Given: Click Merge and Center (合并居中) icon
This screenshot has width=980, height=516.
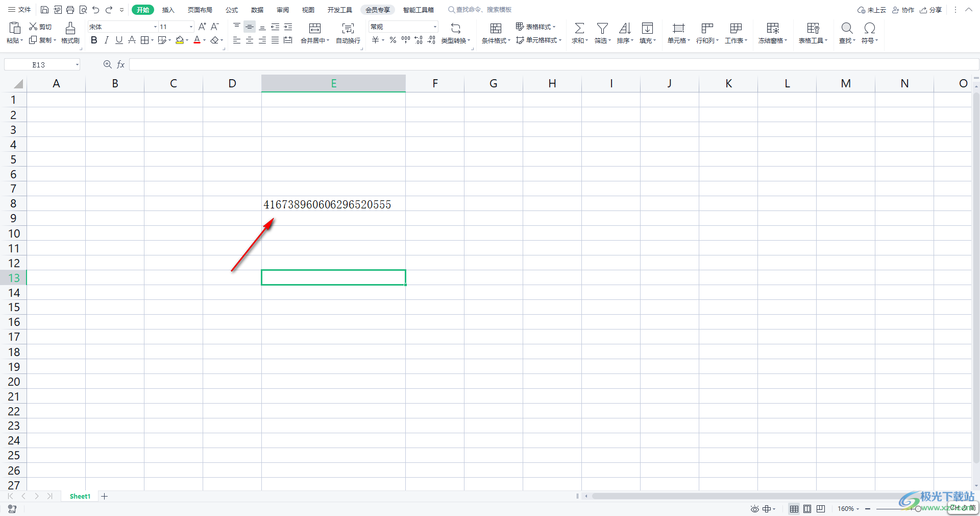Looking at the screenshot, I should pos(315,28).
